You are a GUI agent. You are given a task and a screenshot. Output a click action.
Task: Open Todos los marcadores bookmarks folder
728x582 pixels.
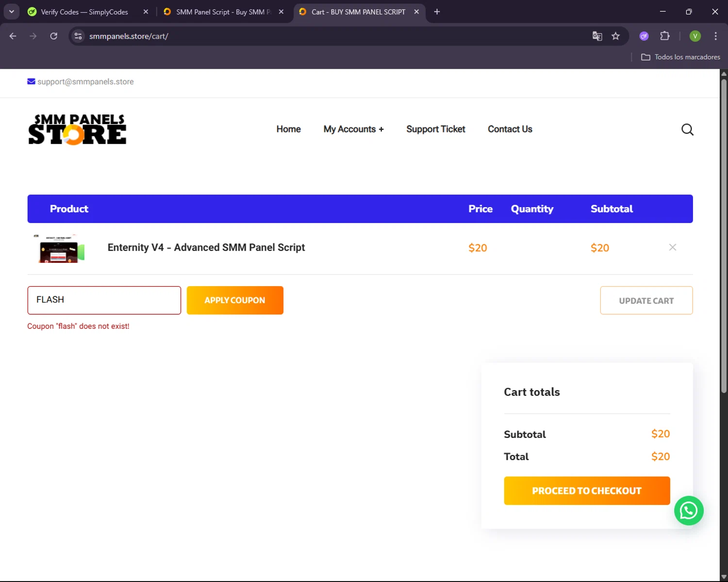pos(680,57)
